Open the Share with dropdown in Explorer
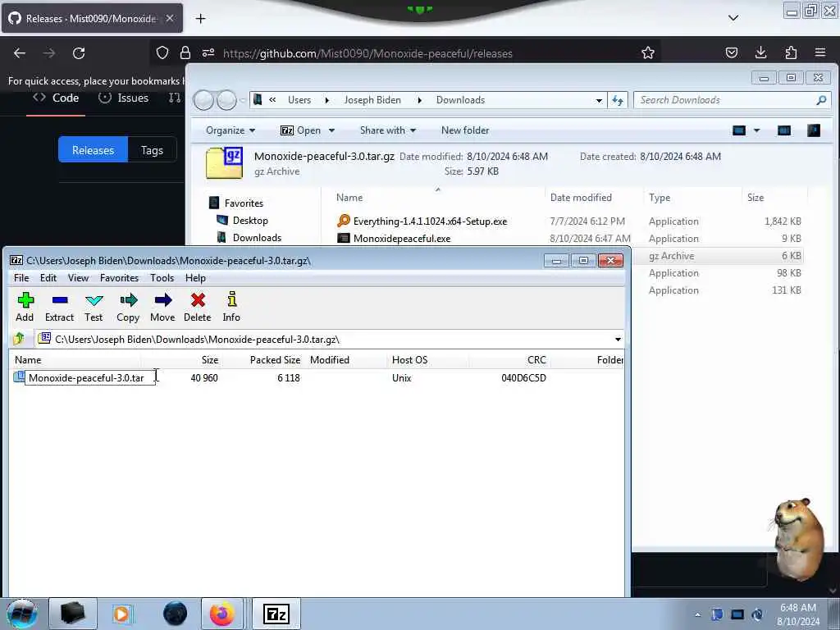Image resolution: width=840 pixels, height=630 pixels. 388,130
